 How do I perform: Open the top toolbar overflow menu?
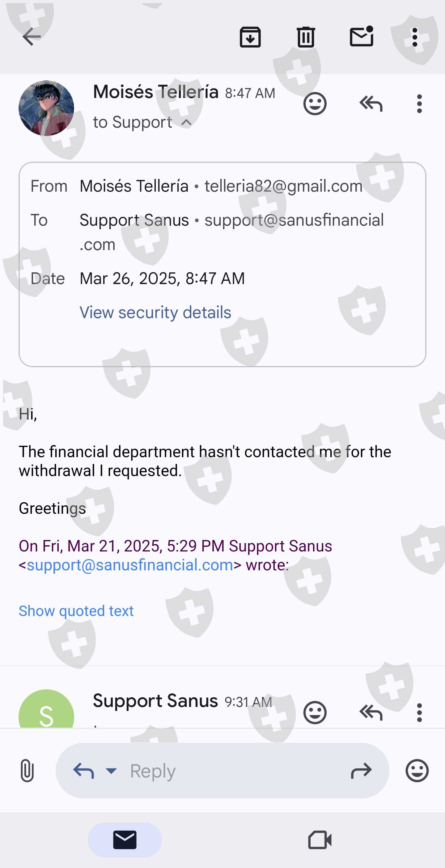pyautogui.click(x=415, y=37)
